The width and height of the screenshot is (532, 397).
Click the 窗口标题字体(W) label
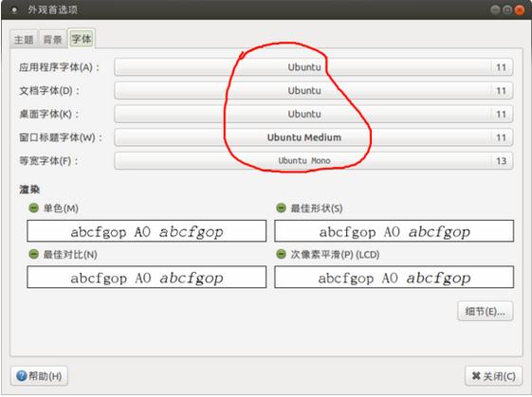tap(61, 137)
